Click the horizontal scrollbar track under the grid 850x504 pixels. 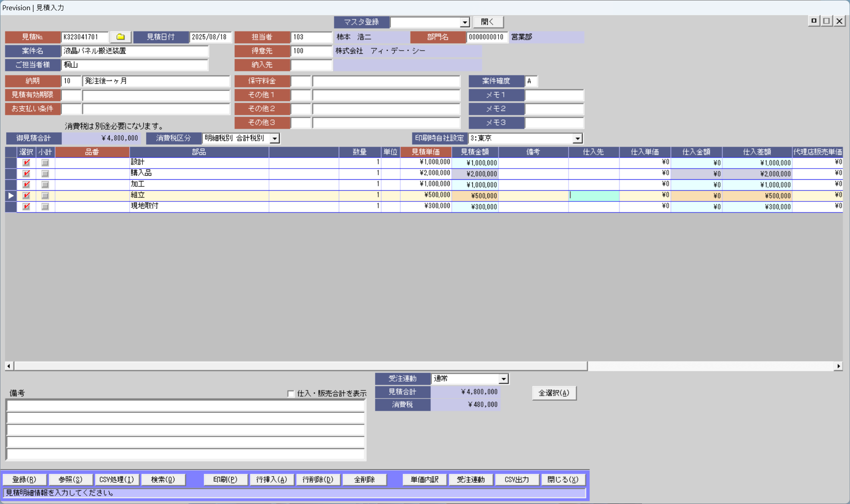click(x=710, y=366)
